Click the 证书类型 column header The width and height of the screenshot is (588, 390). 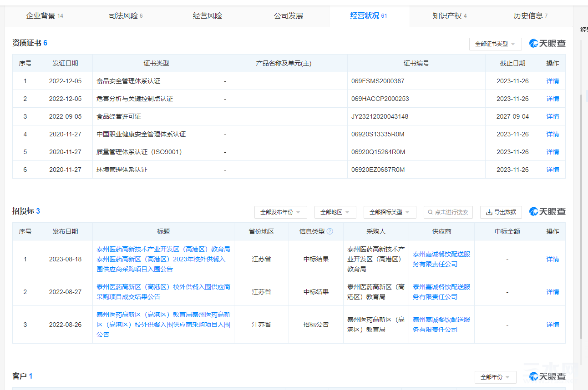[156, 63]
